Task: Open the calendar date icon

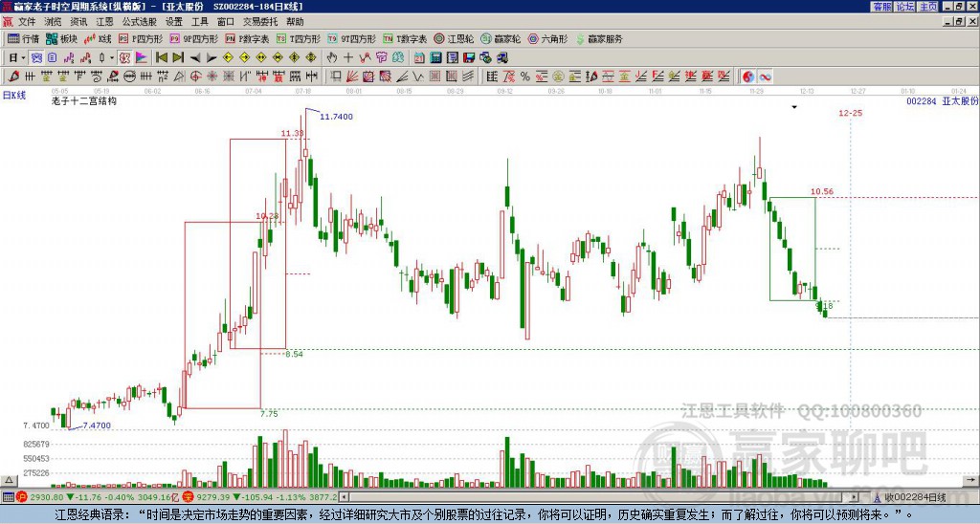Action: click(x=419, y=58)
